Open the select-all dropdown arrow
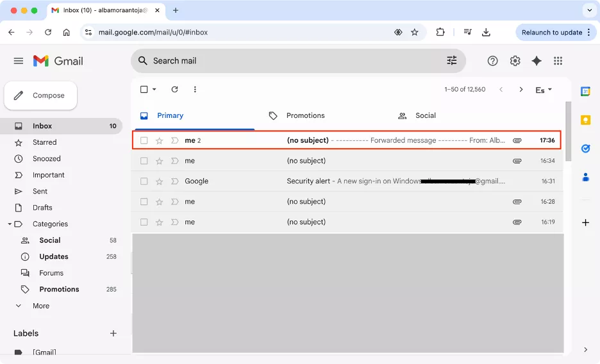 154,89
